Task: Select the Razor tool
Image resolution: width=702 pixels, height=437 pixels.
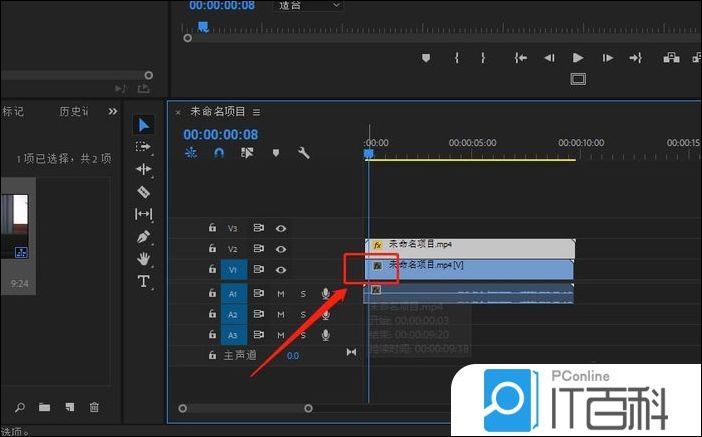Action: click(x=144, y=191)
